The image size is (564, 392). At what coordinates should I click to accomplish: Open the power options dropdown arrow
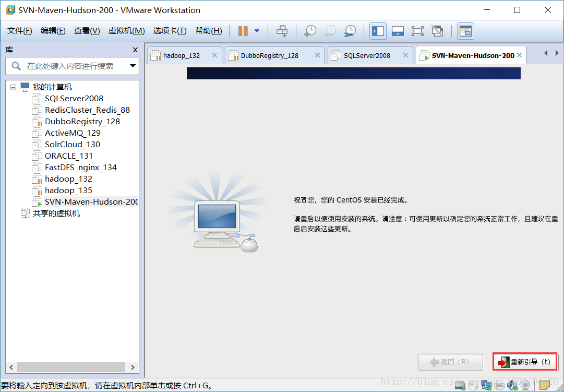pyautogui.click(x=257, y=31)
